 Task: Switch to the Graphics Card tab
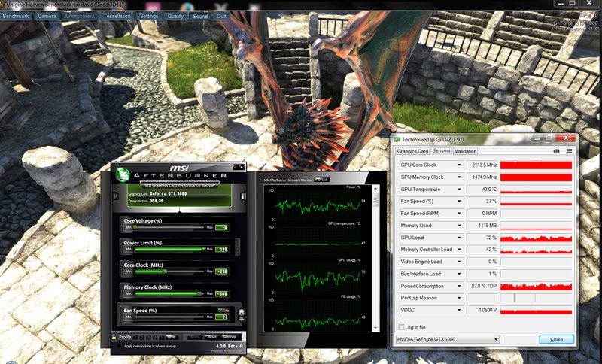coord(412,151)
